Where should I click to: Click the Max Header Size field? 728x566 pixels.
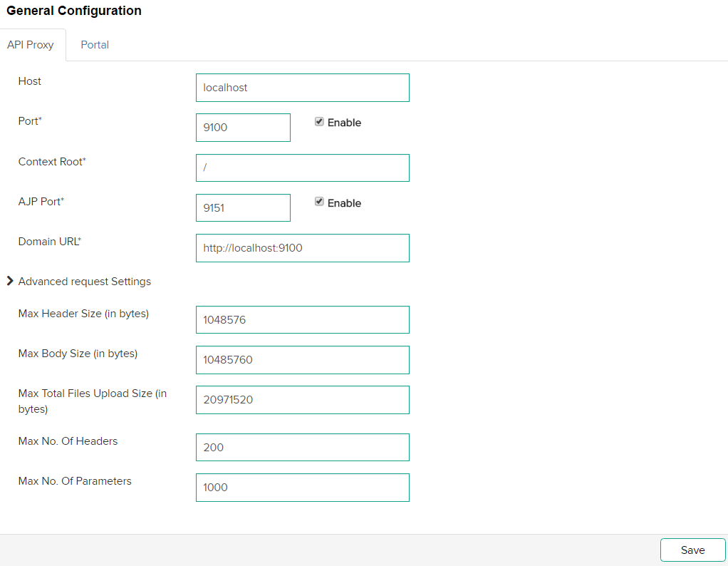tap(302, 319)
